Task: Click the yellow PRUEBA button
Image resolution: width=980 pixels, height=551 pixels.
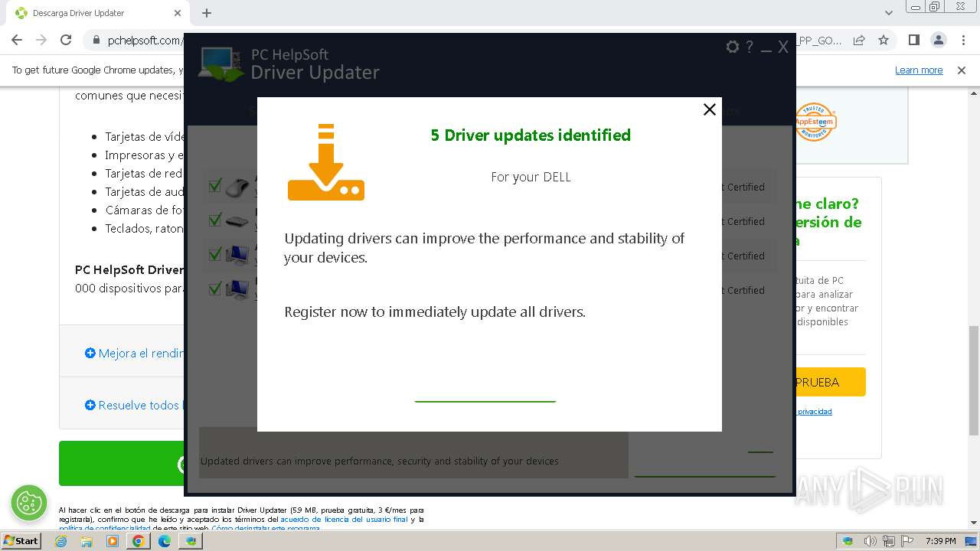Action: [830, 382]
